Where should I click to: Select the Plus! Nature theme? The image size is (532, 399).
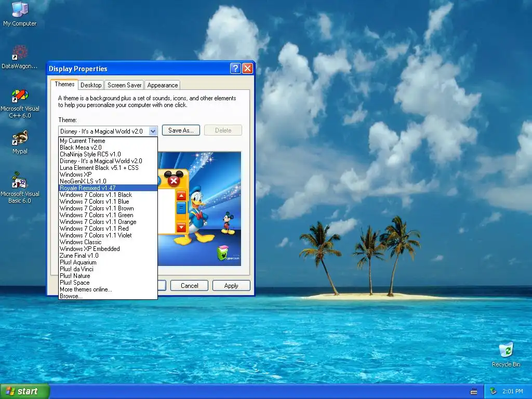coord(108,276)
